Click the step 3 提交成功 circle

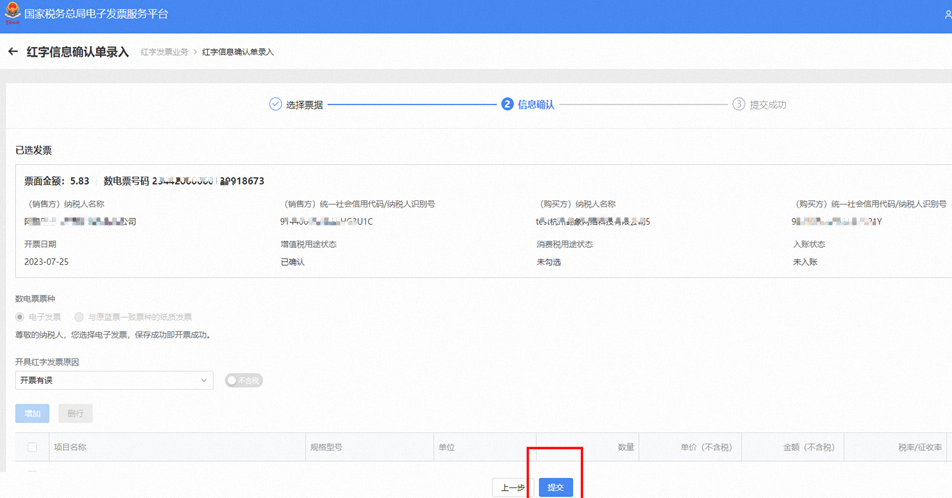[738, 104]
